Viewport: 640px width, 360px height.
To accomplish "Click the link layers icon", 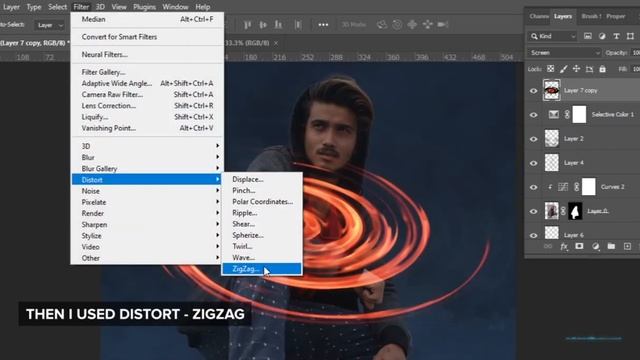I will pyautogui.click(x=548, y=247).
